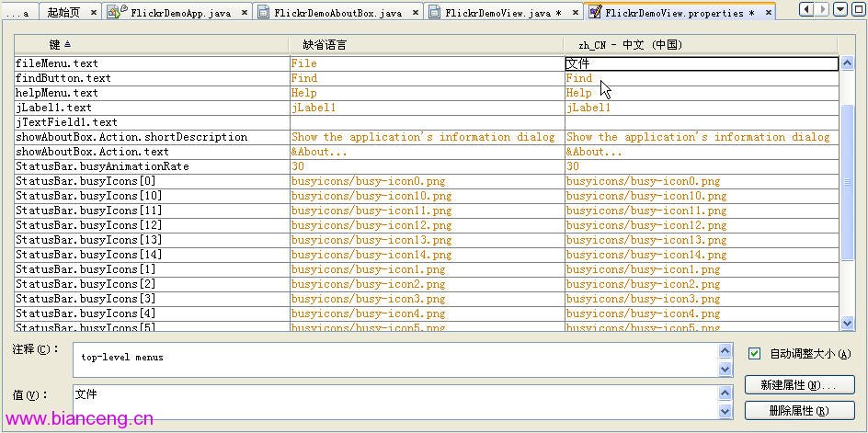Select StatusBar.busyIcons[0] key
868x433 pixels.
(151, 181)
